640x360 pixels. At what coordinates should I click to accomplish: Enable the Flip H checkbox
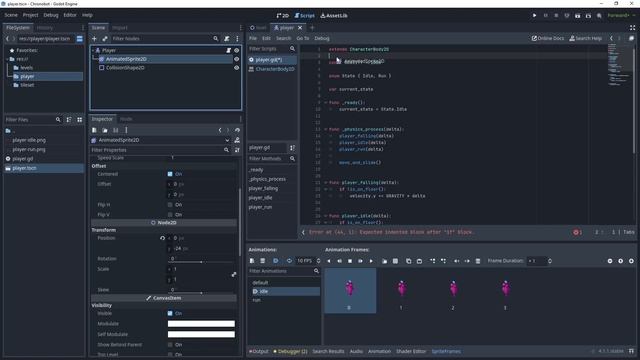170,204
